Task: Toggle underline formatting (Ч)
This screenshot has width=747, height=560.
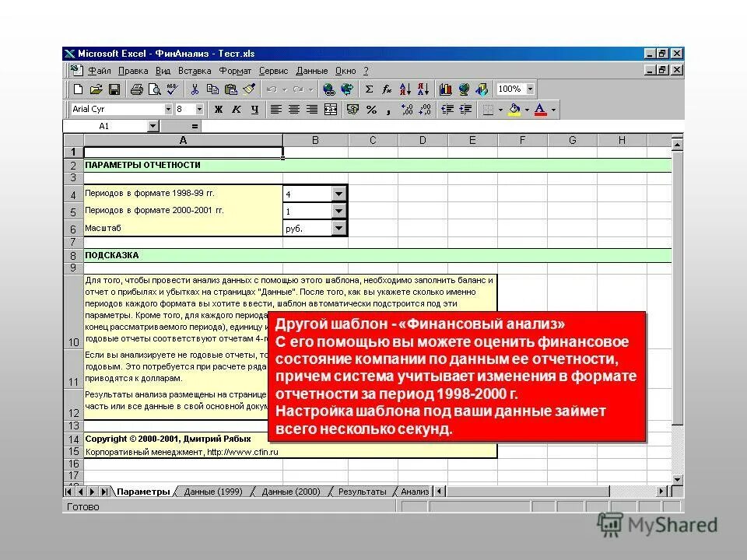Action: (x=254, y=109)
